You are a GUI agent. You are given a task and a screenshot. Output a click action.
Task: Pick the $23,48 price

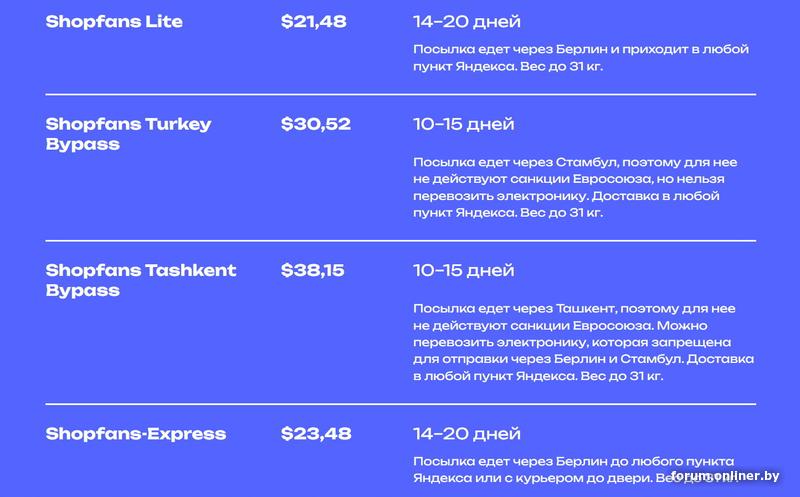tap(316, 434)
